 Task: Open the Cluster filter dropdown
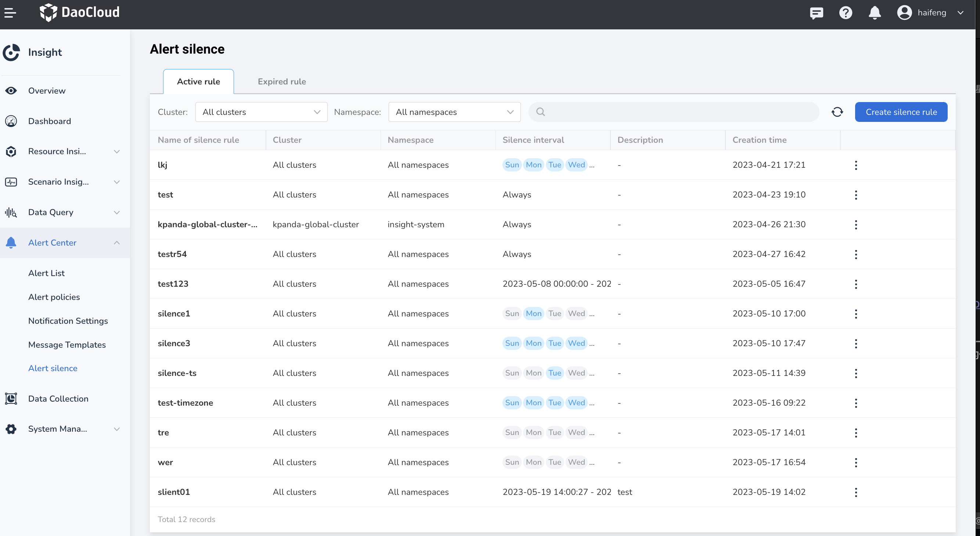(x=261, y=112)
